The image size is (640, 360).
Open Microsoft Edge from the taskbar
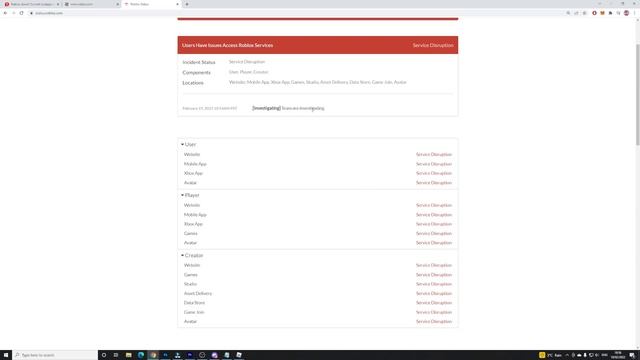click(x=141, y=355)
